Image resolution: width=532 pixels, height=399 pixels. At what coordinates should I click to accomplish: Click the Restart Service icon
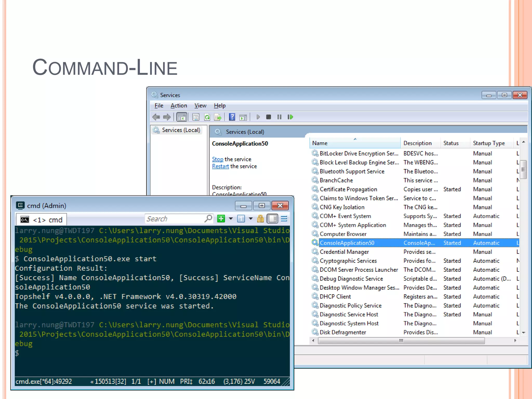click(290, 117)
